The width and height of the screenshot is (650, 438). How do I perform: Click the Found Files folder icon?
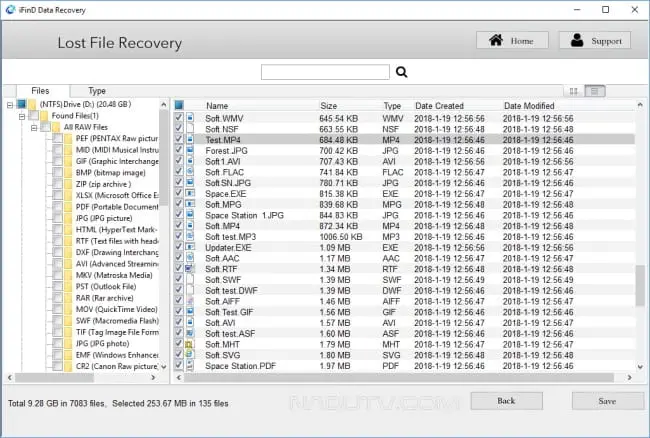click(x=44, y=116)
